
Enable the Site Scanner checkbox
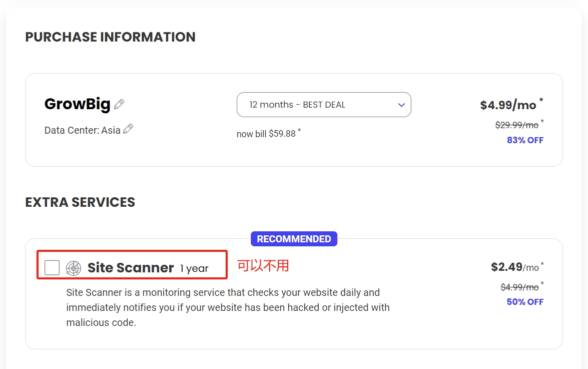pyautogui.click(x=52, y=268)
